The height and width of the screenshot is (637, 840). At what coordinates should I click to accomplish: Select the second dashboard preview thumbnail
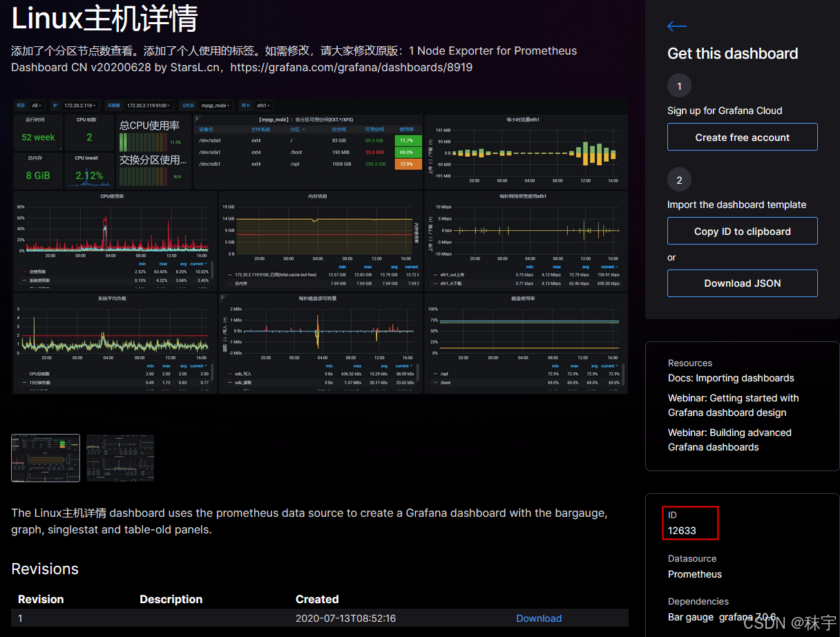pyautogui.click(x=120, y=457)
